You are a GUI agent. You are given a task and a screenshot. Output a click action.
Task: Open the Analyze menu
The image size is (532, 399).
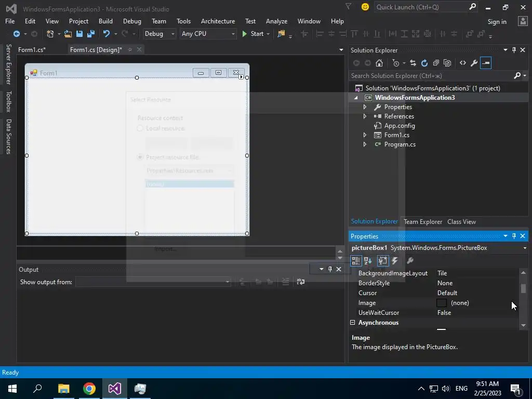[x=276, y=21]
